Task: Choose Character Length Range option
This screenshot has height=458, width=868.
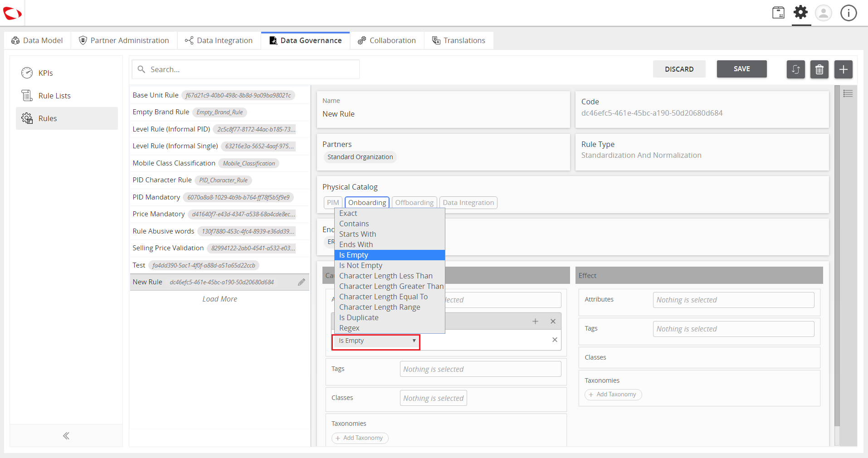Action: (x=390, y=307)
